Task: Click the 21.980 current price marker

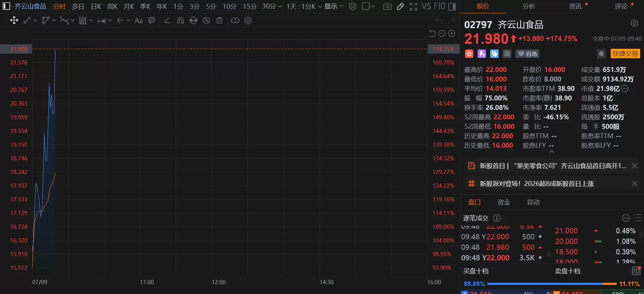Action: pos(16,49)
